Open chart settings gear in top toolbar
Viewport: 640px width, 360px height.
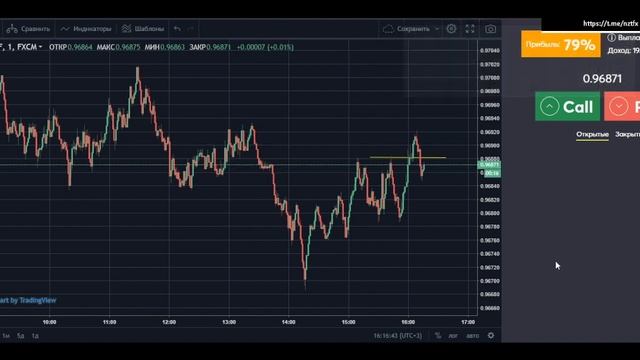point(451,29)
